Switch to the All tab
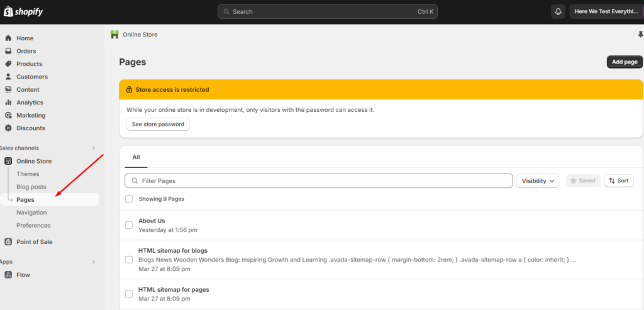The width and height of the screenshot is (644, 310). coord(136,157)
